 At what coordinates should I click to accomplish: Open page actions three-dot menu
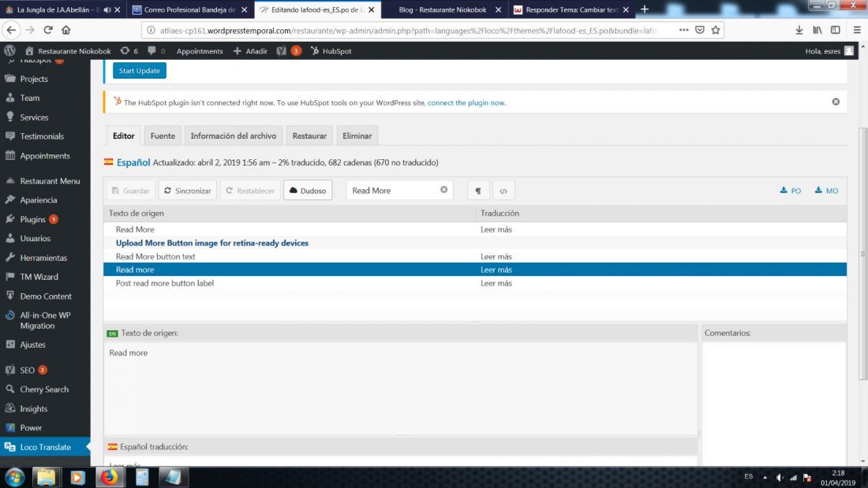tap(683, 30)
